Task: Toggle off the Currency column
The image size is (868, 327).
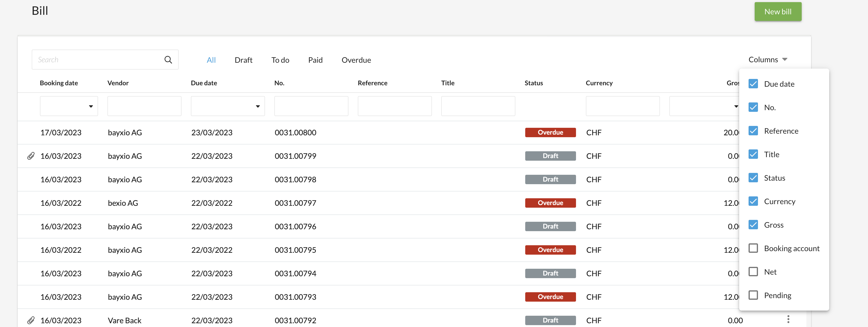Action: 753,201
